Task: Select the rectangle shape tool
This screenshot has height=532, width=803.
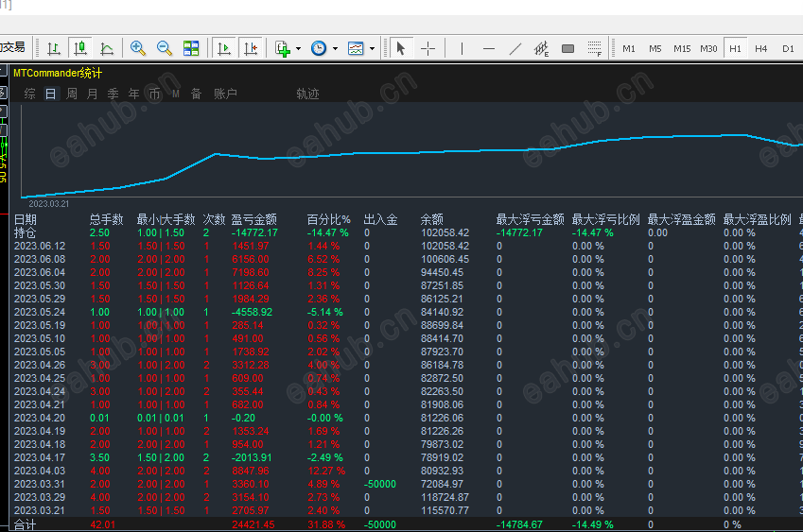Action: click(x=567, y=48)
